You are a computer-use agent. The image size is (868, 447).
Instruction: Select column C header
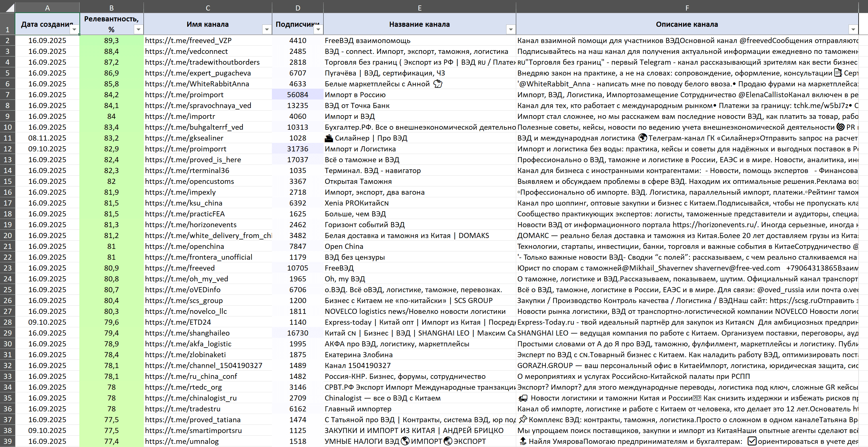(x=208, y=8)
